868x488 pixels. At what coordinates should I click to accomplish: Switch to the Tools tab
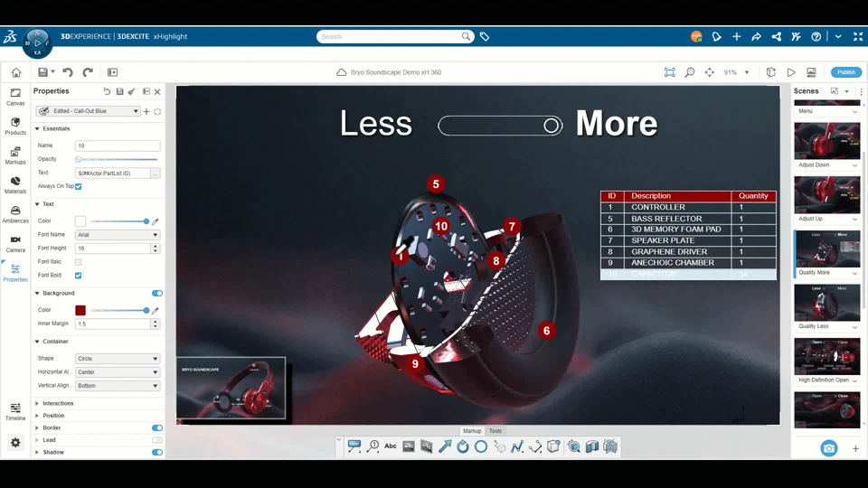click(495, 431)
